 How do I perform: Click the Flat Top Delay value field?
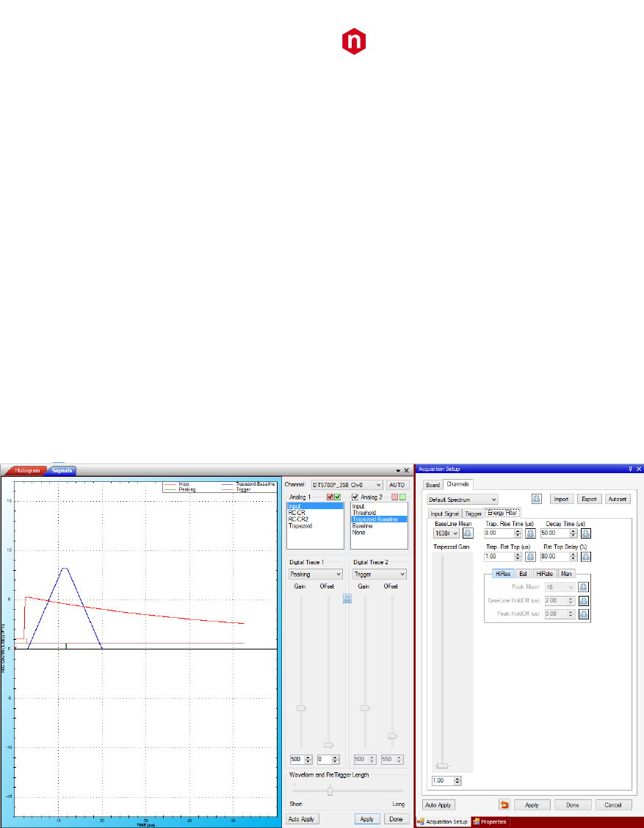coord(555,557)
